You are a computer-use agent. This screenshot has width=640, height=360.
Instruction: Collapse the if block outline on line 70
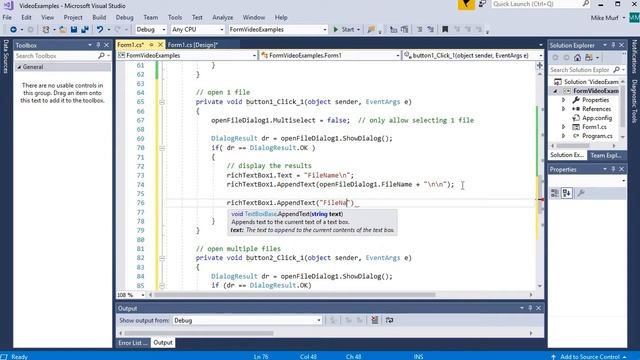click(162, 148)
